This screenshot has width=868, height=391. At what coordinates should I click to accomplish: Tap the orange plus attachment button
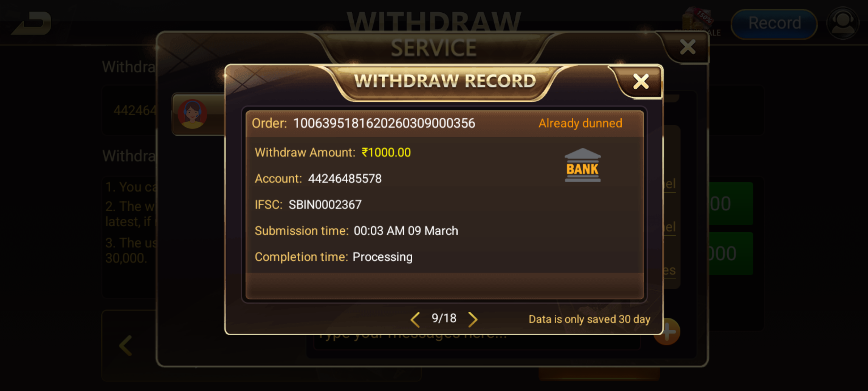tap(668, 332)
